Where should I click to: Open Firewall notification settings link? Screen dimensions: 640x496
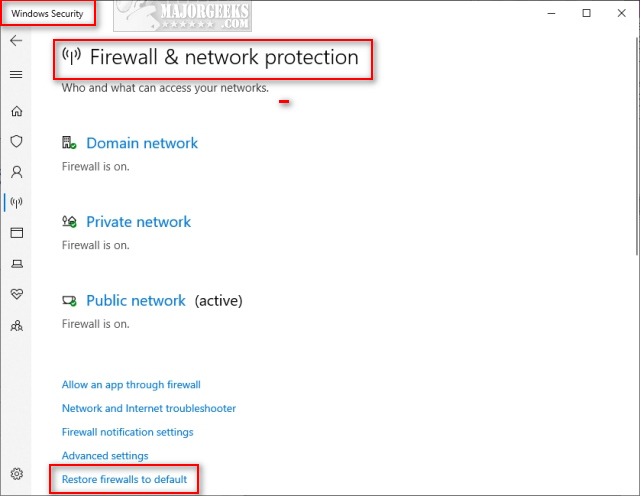[127, 432]
